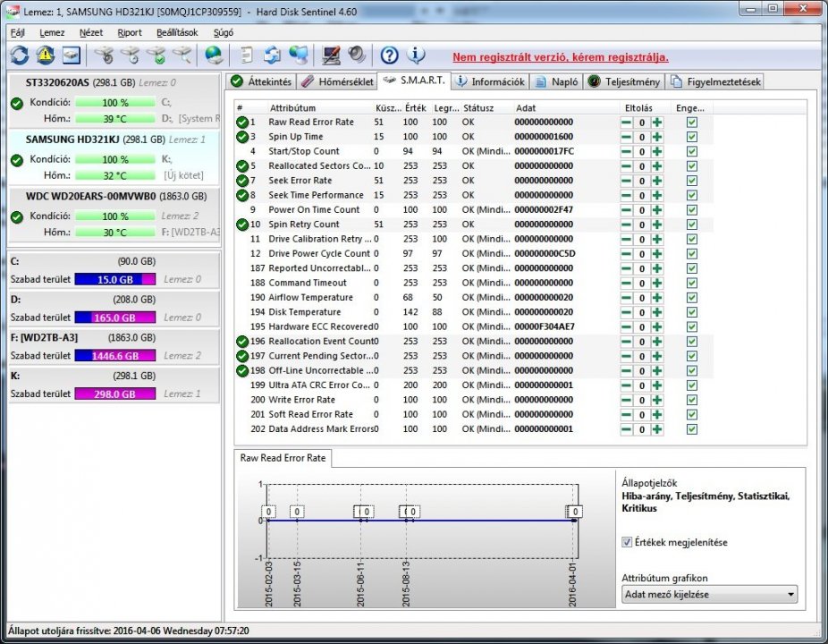Click the document report toolbar icon

point(247,55)
